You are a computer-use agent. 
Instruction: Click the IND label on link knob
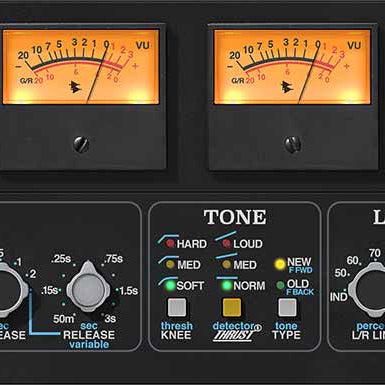[x=339, y=297]
